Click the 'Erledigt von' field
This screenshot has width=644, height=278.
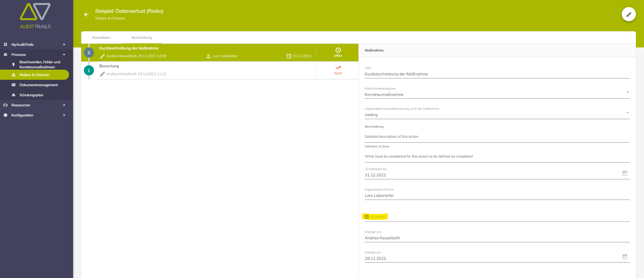497,238
